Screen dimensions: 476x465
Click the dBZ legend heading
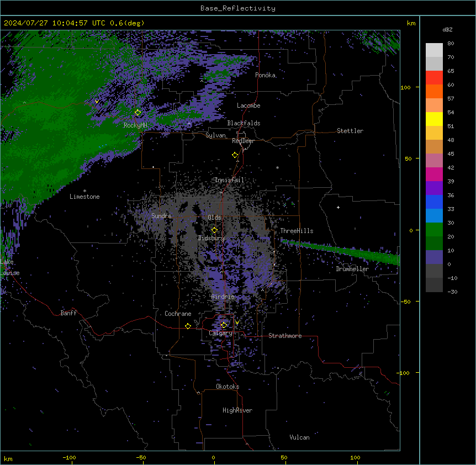point(447,29)
